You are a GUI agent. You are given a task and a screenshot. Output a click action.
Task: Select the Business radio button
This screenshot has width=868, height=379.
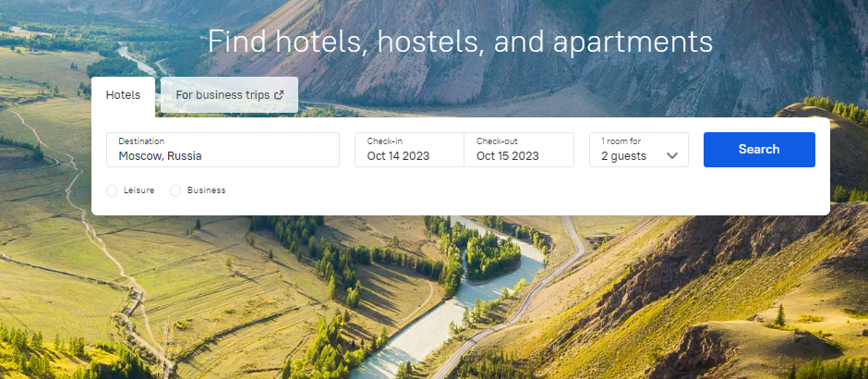175,190
